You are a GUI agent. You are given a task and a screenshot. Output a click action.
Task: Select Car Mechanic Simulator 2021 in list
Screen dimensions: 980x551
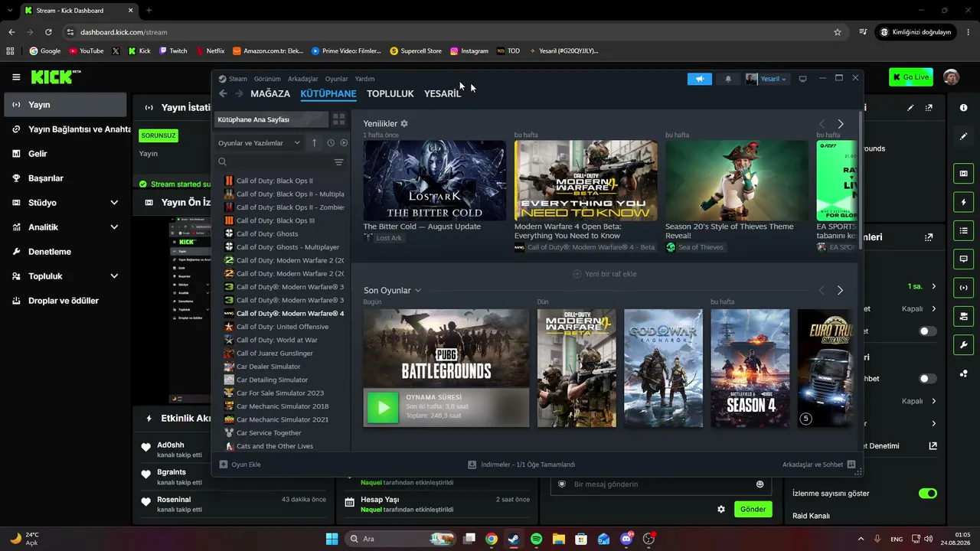(x=284, y=420)
